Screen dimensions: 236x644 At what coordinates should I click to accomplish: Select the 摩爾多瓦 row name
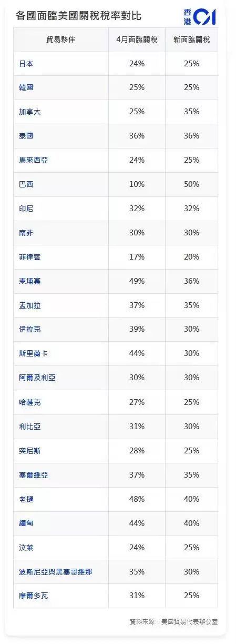[x=33, y=596]
